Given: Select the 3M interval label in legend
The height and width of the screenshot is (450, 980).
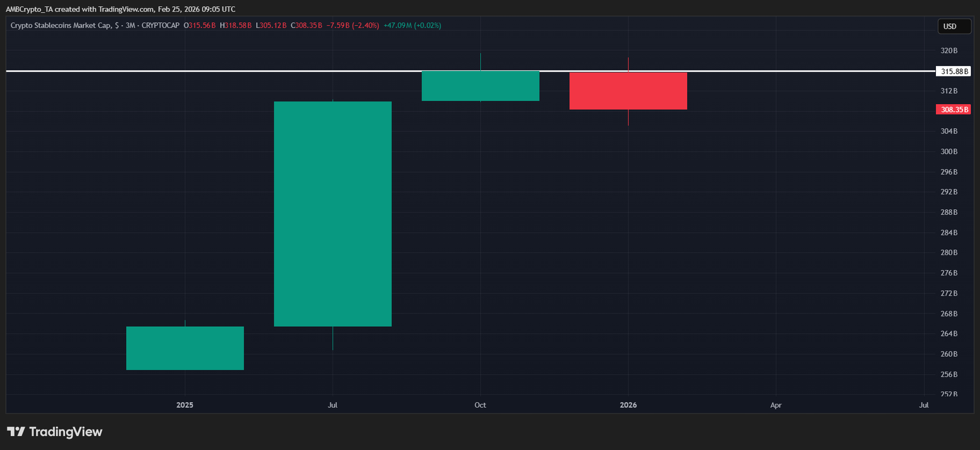Looking at the screenshot, I should click(130, 26).
